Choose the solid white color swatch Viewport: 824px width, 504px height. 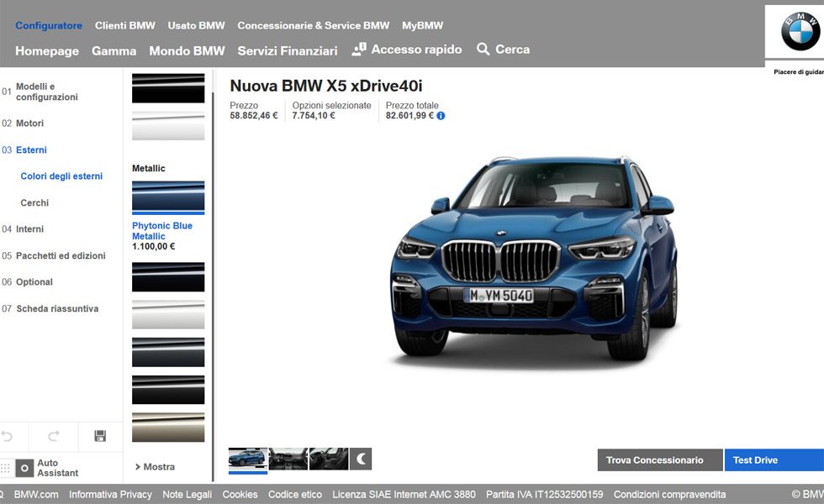point(168,126)
